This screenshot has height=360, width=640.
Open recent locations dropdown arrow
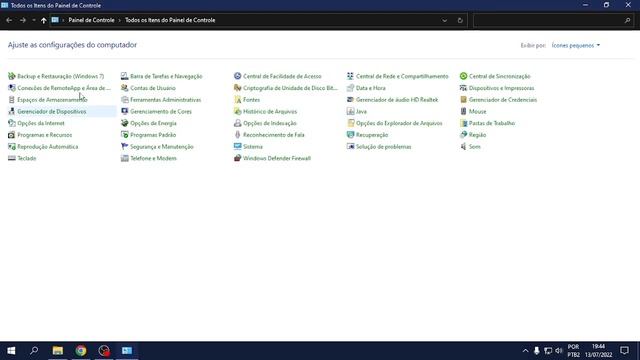coord(33,20)
